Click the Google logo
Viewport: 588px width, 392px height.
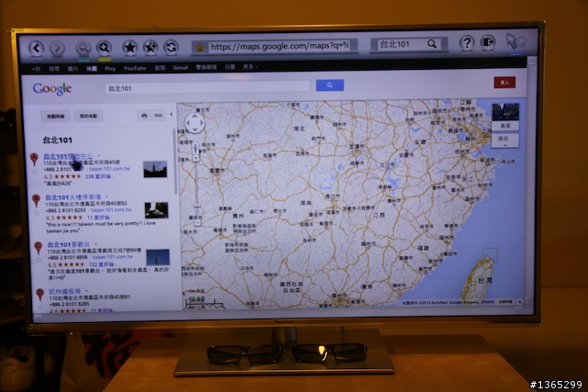(x=51, y=89)
